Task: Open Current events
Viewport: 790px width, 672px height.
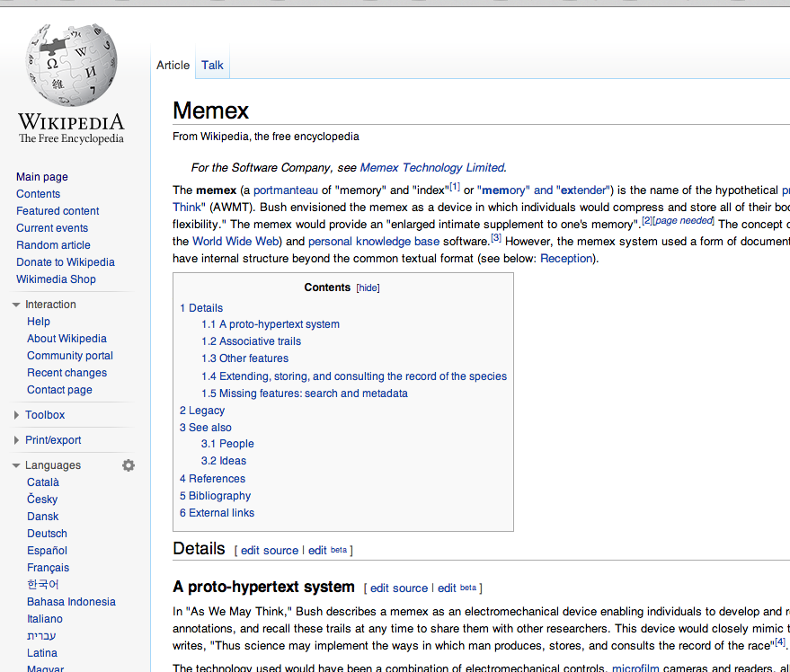Action: click(x=52, y=228)
